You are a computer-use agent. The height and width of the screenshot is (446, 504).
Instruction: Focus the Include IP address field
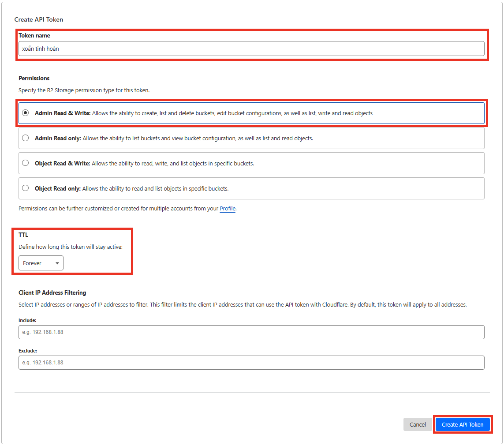251,332
